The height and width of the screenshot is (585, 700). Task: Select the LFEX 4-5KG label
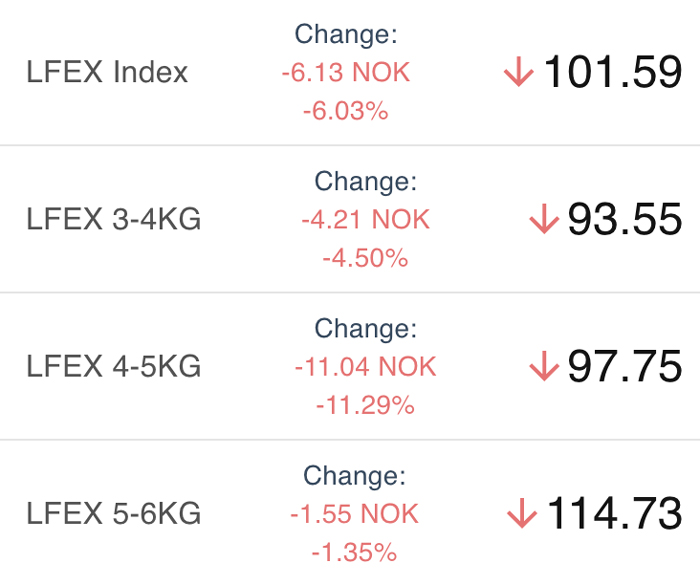pyautogui.click(x=114, y=367)
